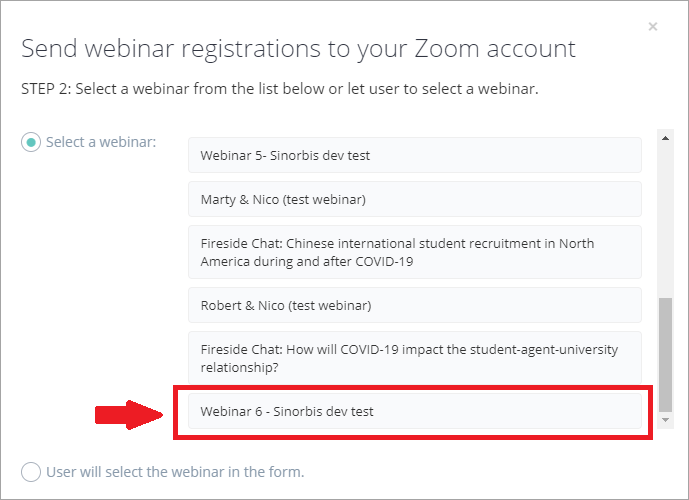Enable 'User will select the webinar' radio button

31,471
